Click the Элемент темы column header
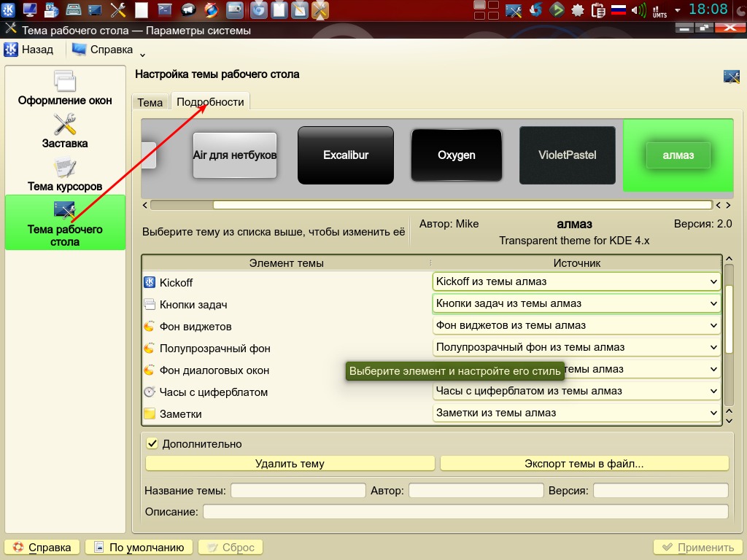Image resolution: width=747 pixels, height=560 pixels. (286, 262)
